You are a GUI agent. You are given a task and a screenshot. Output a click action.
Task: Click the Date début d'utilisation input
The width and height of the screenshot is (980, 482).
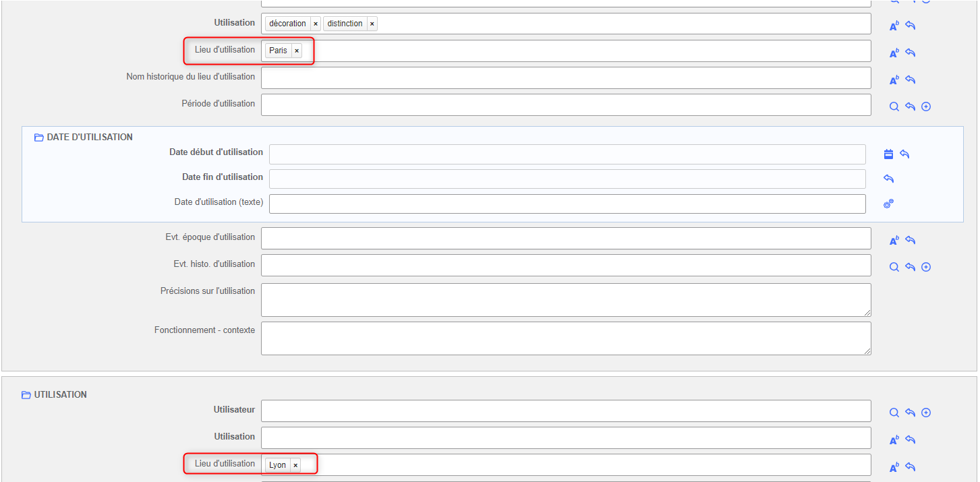tap(567, 154)
